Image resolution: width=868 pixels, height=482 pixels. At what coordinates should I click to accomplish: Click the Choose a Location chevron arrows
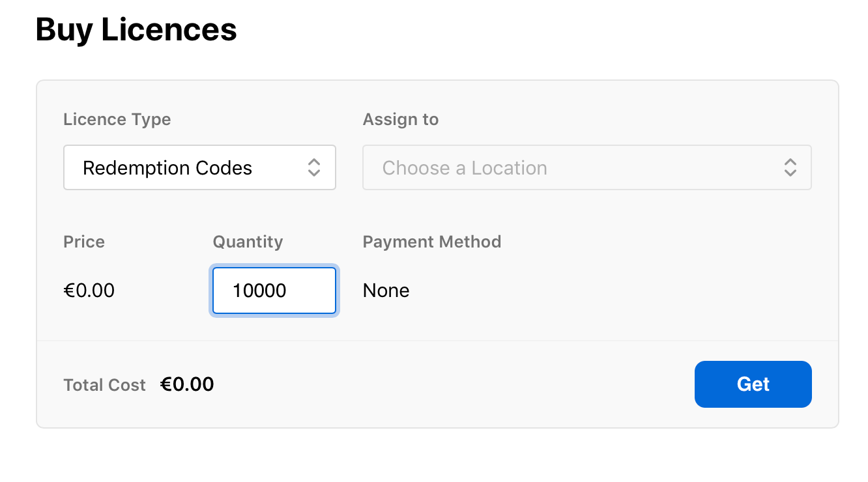[790, 167]
